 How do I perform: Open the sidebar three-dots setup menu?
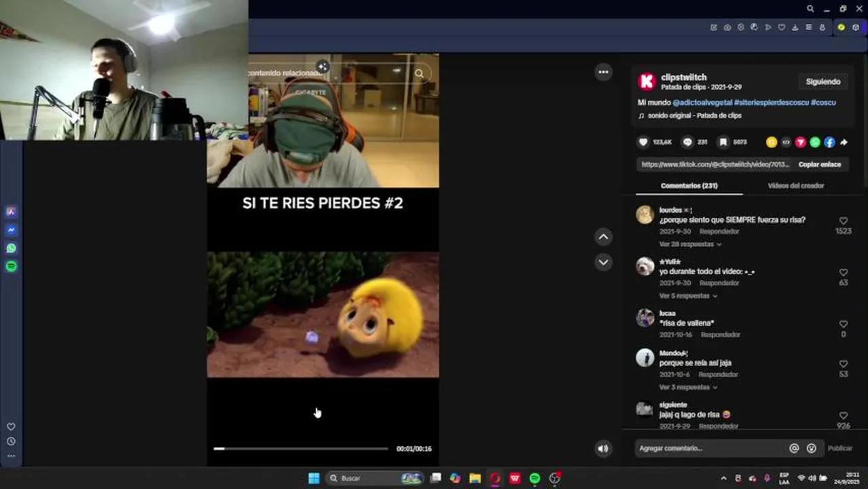pyautogui.click(x=11, y=456)
